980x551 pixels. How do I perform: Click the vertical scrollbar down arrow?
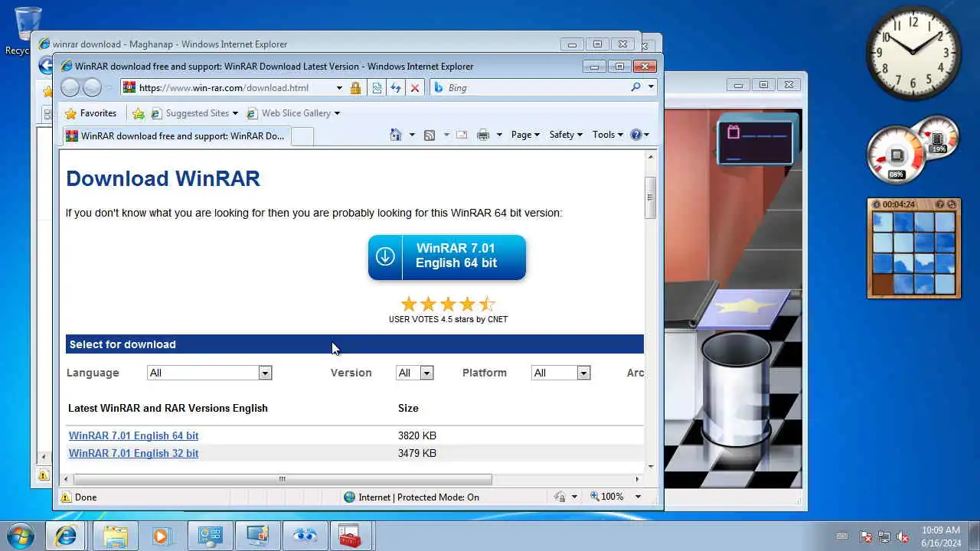pyautogui.click(x=650, y=466)
